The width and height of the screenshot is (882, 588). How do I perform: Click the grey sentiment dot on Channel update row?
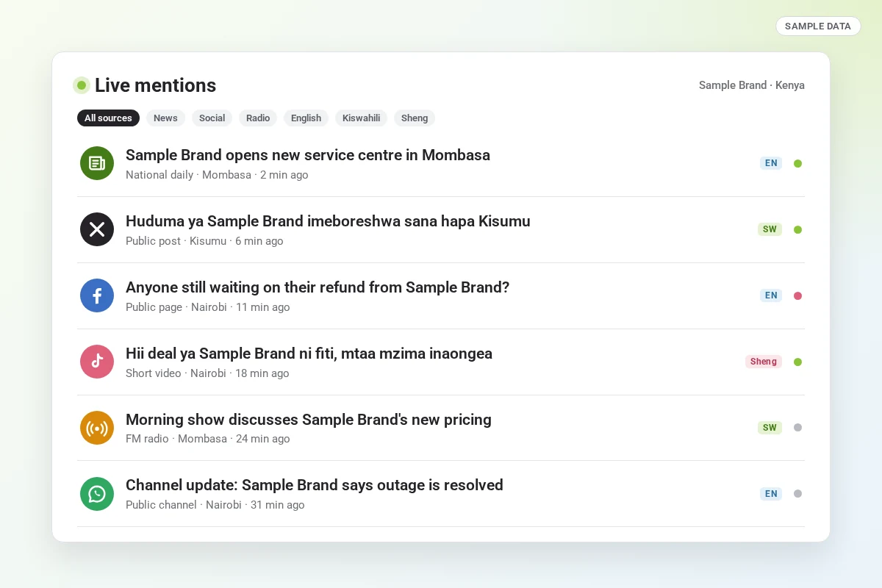(797, 493)
